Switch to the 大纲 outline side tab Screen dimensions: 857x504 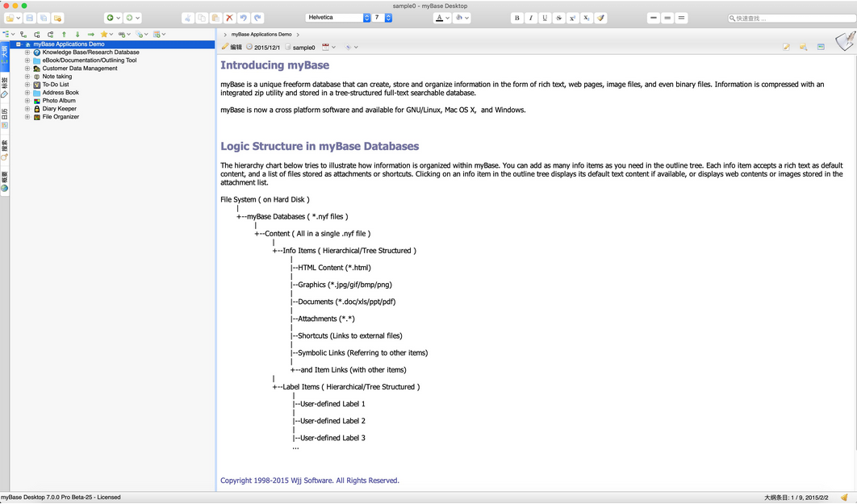click(4, 56)
